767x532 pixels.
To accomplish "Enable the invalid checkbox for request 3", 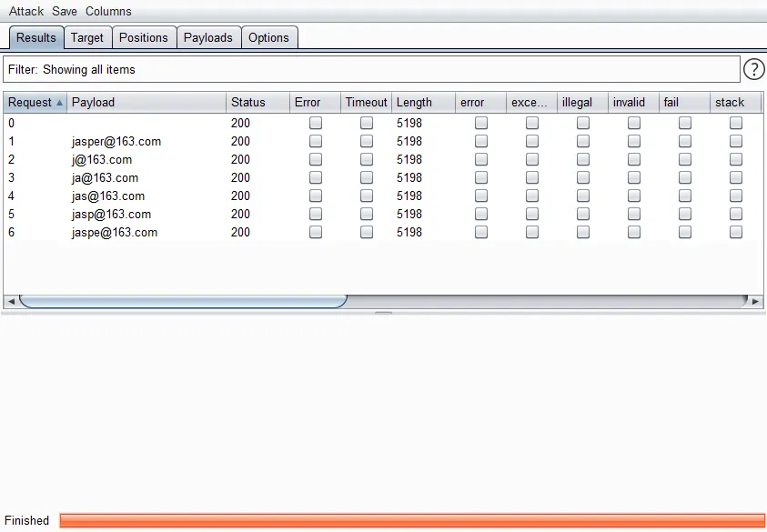I will pyautogui.click(x=634, y=177).
